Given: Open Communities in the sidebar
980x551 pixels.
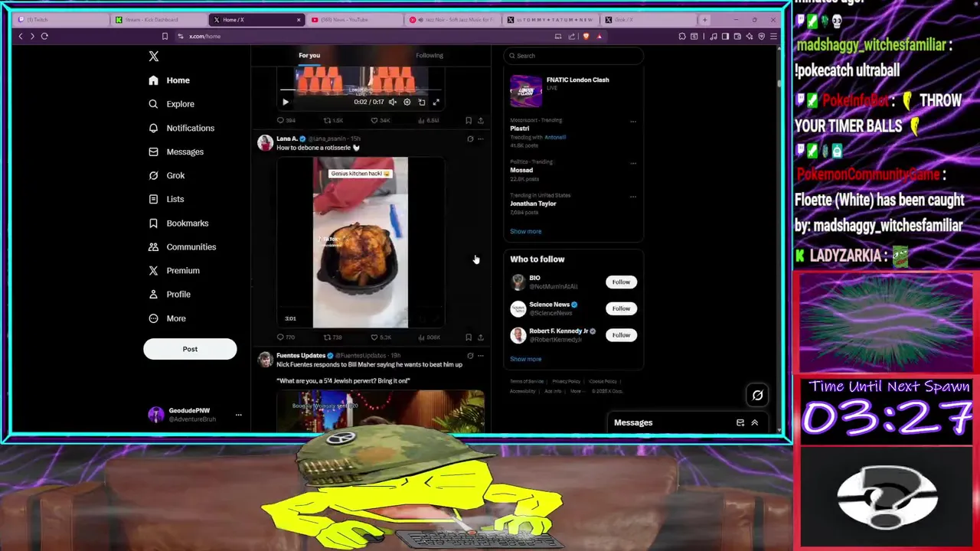Looking at the screenshot, I should coord(182,246).
